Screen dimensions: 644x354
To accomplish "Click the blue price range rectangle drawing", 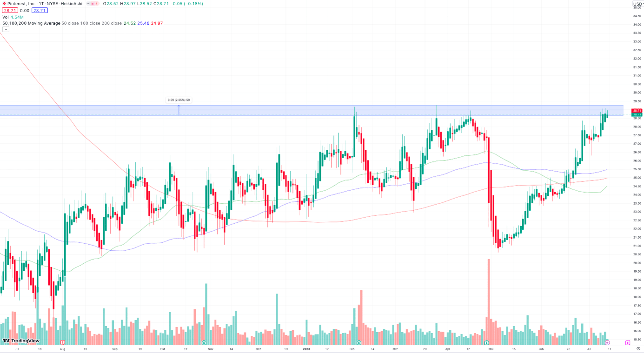I will pyautogui.click(x=312, y=110).
